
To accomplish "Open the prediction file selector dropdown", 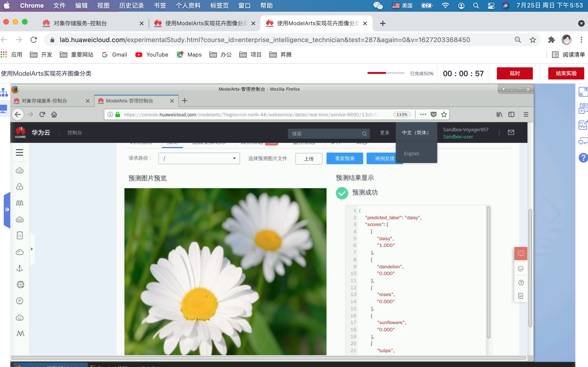I will click(x=234, y=158).
